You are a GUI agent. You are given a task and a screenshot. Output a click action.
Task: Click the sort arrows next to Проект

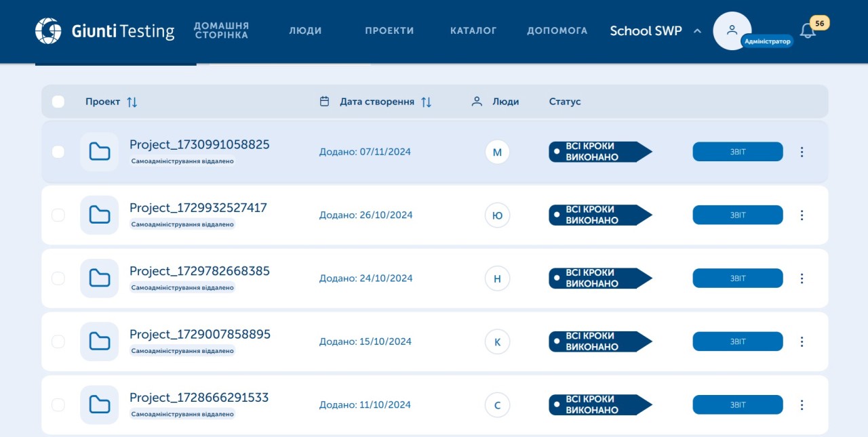132,101
